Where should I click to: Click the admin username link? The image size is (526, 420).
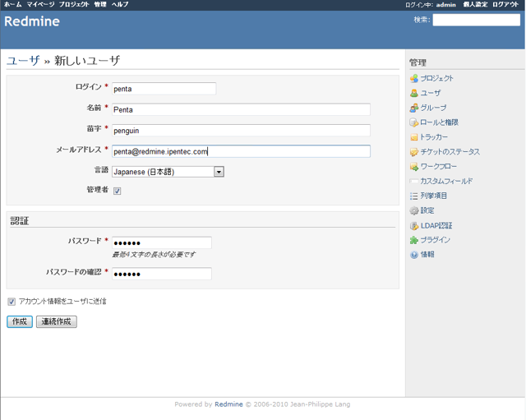tap(445, 5)
